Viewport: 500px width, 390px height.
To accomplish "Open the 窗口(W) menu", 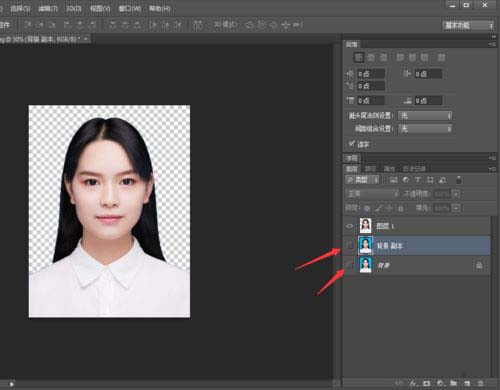I will pos(130,8).
